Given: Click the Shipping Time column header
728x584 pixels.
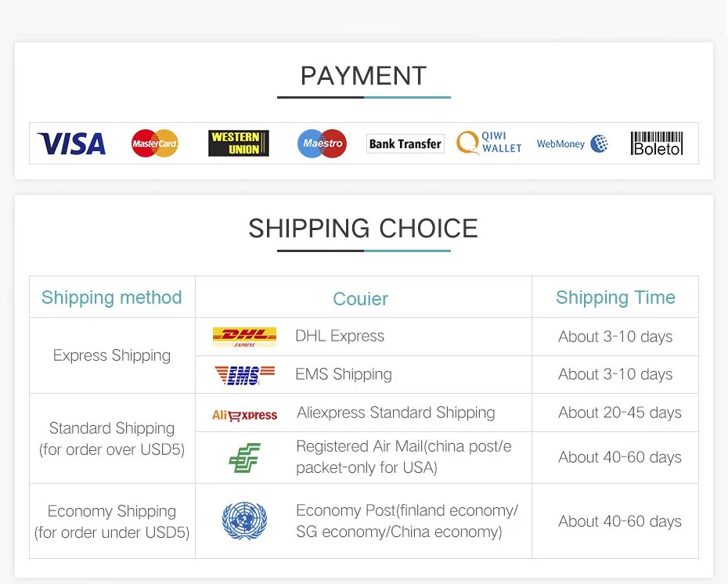Looking at the screenshot, I should click(615, 297).
